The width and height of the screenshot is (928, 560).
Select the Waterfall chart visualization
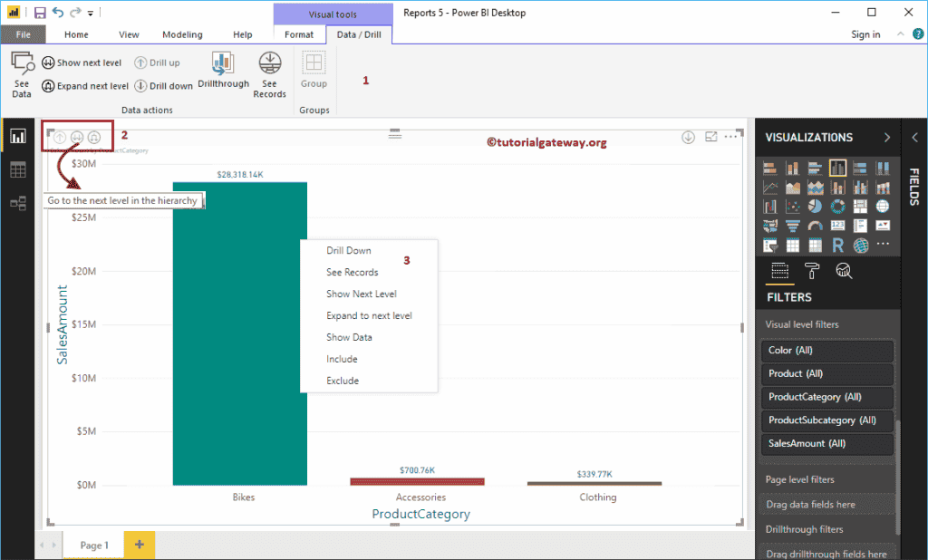tap(770, 206)
